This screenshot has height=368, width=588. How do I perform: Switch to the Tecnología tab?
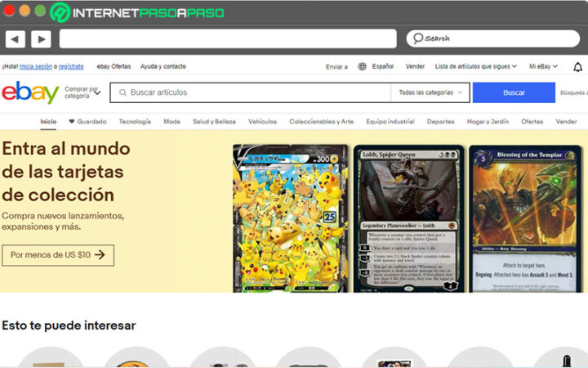(135, 122)
